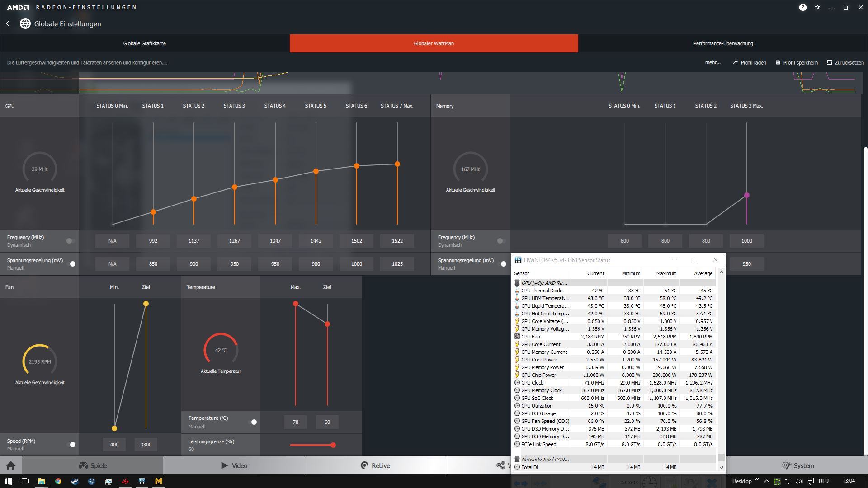Click the temperature Ziel slider handle
The width and height of the screenshot is (868, 488).
327,324
